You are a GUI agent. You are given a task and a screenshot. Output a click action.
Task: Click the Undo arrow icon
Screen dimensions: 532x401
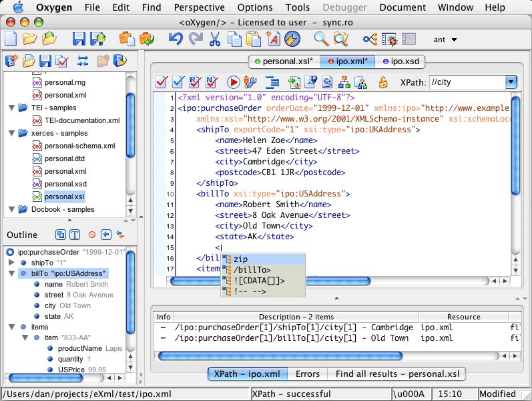(x=176, y=39)
